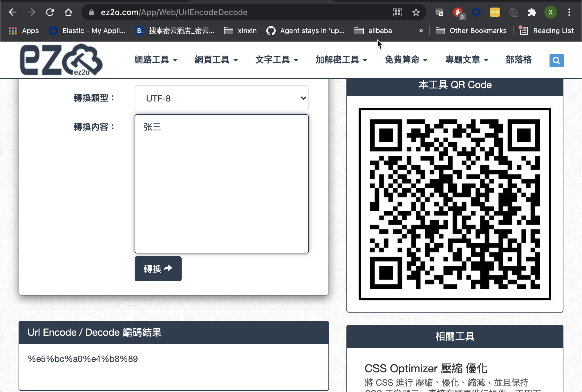582x392 pixels.
Task: Open the CSS Optimizer 壓縮 優化 link
Action: 426,369
